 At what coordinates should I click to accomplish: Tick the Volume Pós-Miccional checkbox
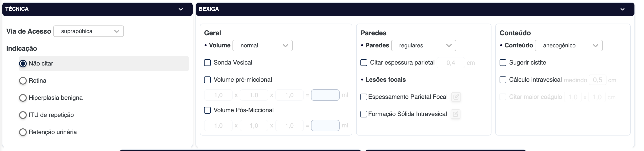coord(207,110)
